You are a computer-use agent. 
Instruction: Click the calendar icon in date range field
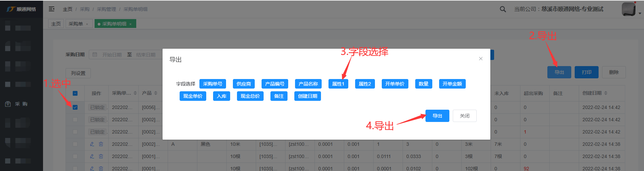95,55
